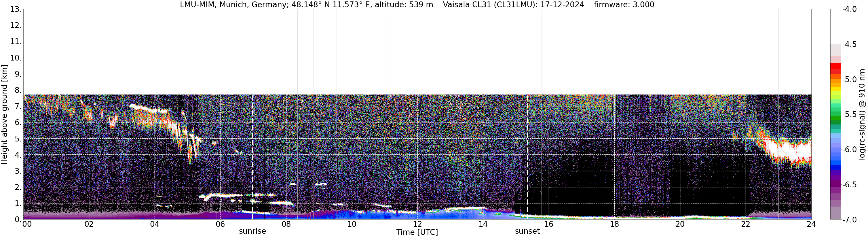Screen dimensions: 868x238
Task: Click the '-6.5' value on the colorbar
Action: tap(850, 184)
